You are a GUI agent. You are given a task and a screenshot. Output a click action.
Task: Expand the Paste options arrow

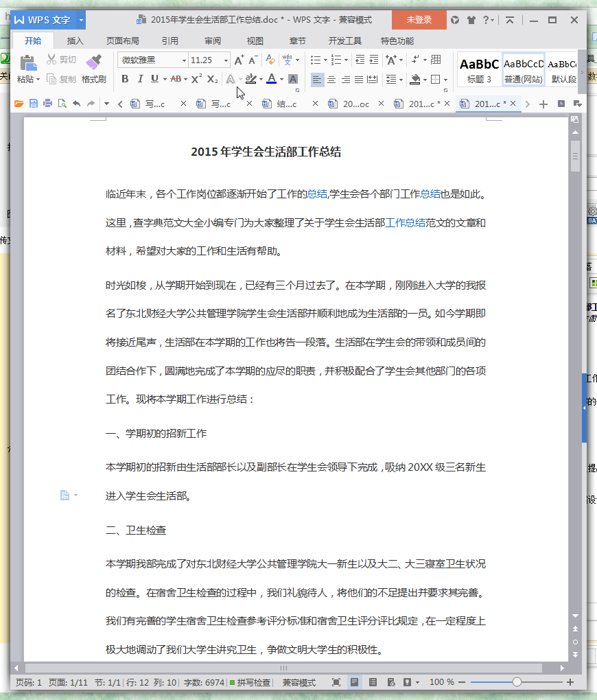(38, 80)
